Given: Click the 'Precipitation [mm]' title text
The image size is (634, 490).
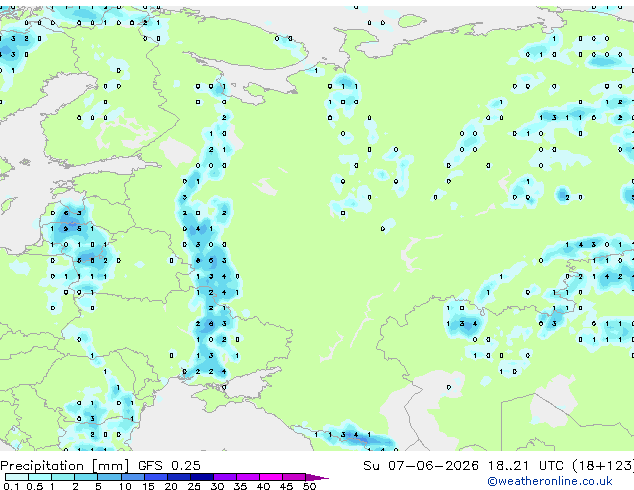Looking at the screenshot, I should click(x=65, y=466).
